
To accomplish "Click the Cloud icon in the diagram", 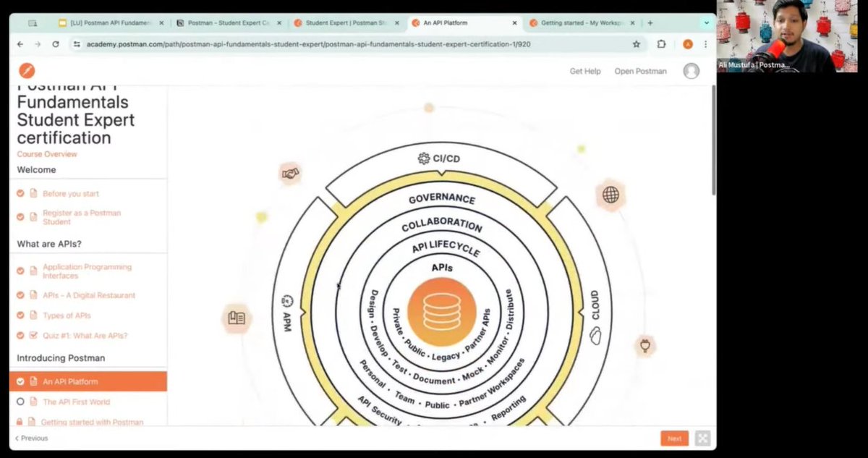I will [x=595, y=336].
